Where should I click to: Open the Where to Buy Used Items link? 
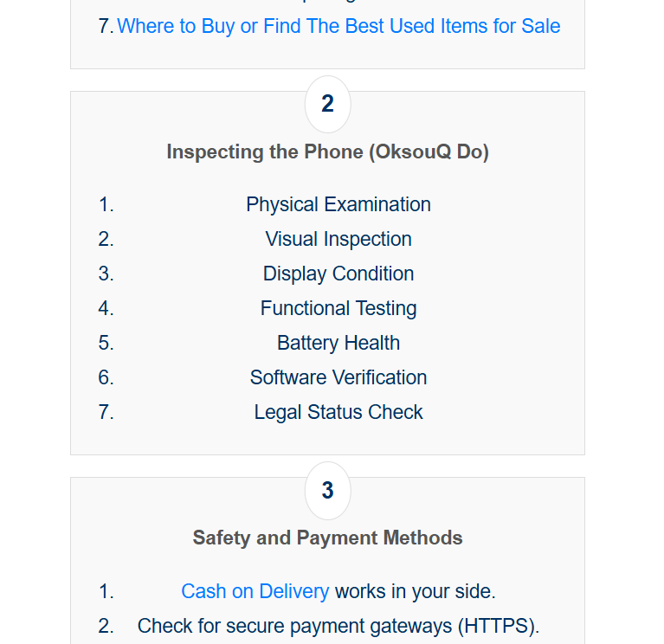(x=338, y=26)
